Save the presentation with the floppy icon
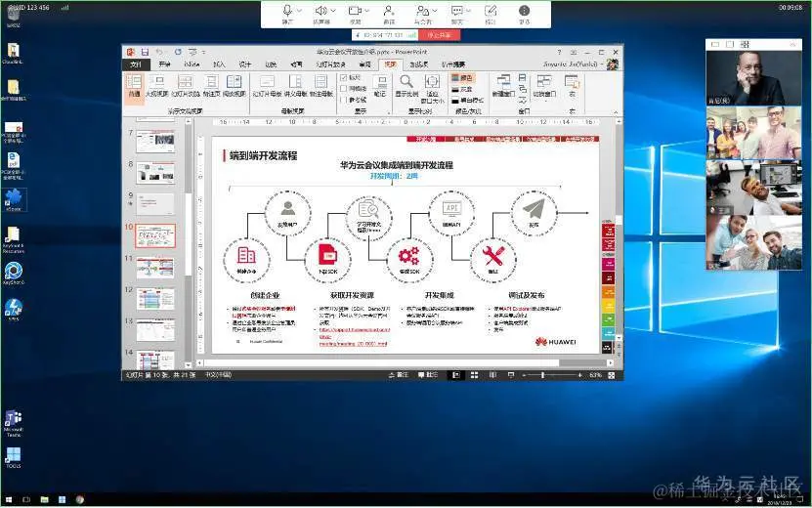The image size is (812, 508). 145,52
